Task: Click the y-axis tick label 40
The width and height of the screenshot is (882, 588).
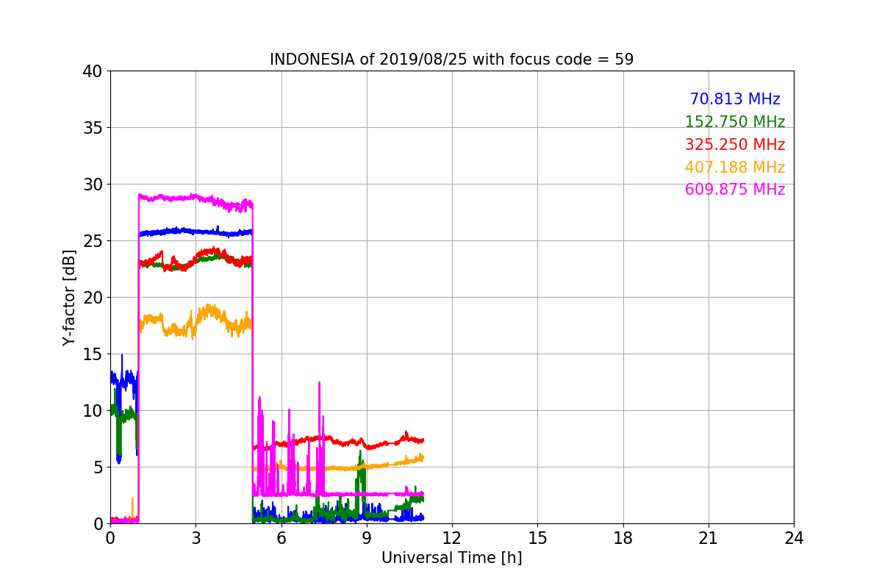Action: coord(93,71)
